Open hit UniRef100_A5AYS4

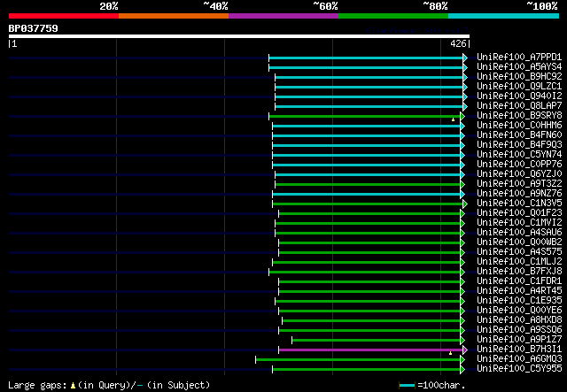coord(519,67)
